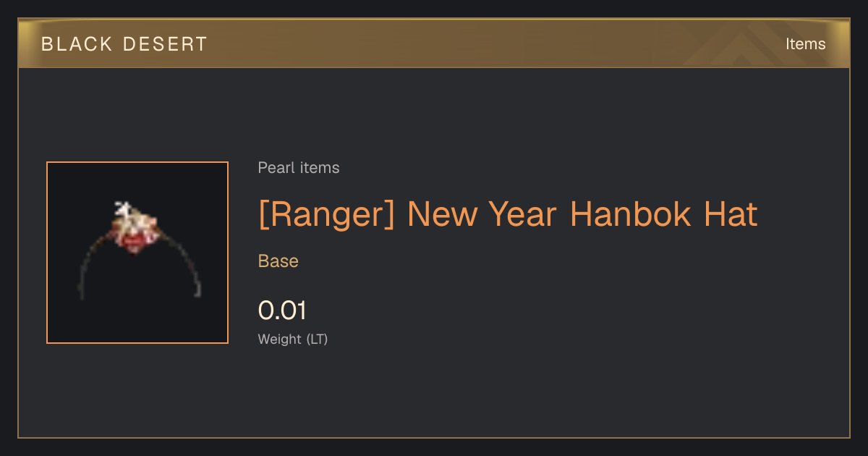Click the BLACK DESERT logo text
The height and width of the screenshot is (456, 868).
click(x=124, y=44)
